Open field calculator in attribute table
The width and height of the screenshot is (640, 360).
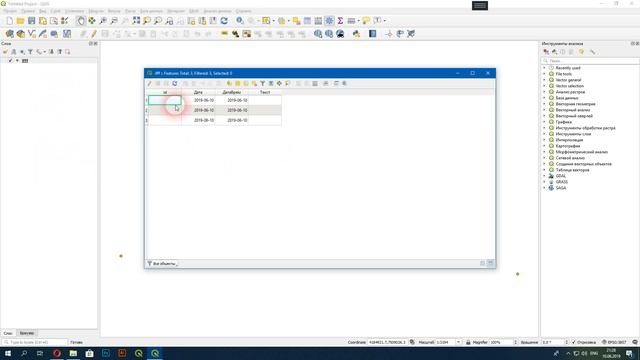315,83
